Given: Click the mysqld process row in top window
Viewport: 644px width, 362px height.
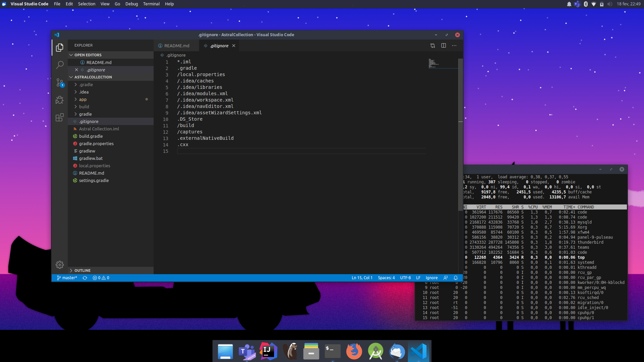Looking at the screenshot, I should 545,222.
